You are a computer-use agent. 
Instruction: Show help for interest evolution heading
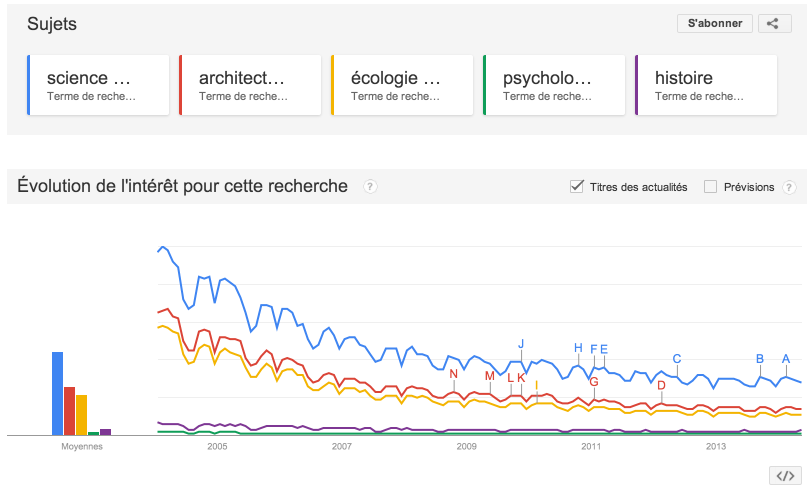pos(370,186)
